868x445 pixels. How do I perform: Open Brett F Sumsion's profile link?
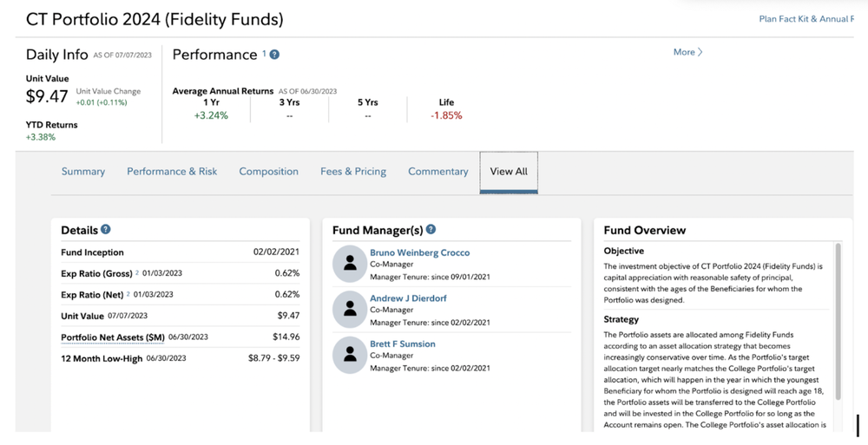click(x=403, y=344)
